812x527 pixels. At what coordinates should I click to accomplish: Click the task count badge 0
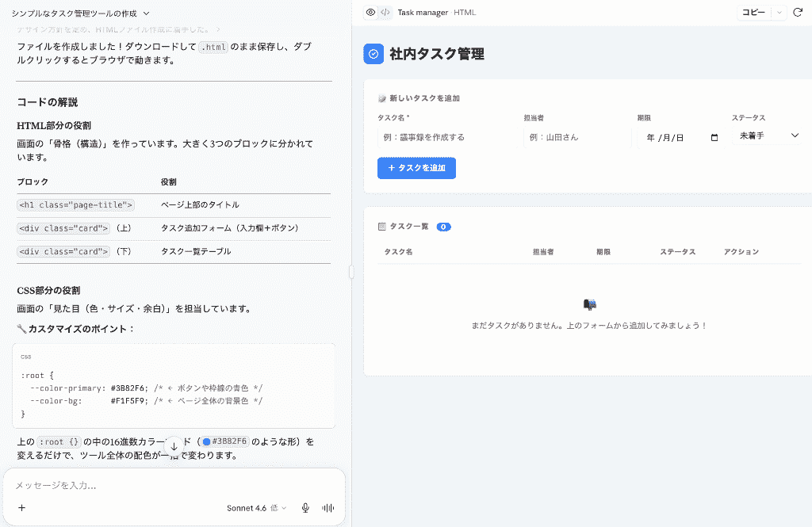click(443, 227)
